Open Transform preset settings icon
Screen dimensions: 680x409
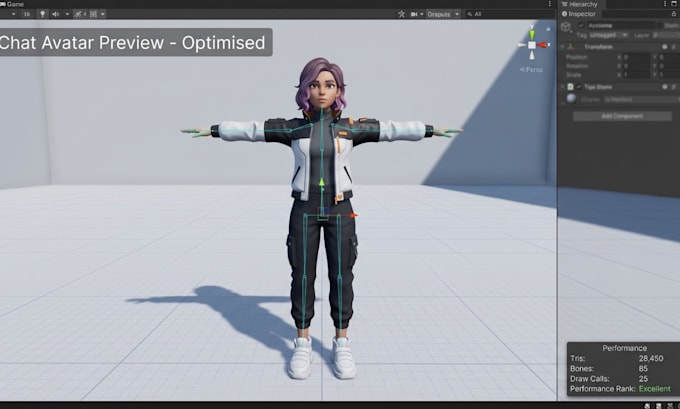673,46
